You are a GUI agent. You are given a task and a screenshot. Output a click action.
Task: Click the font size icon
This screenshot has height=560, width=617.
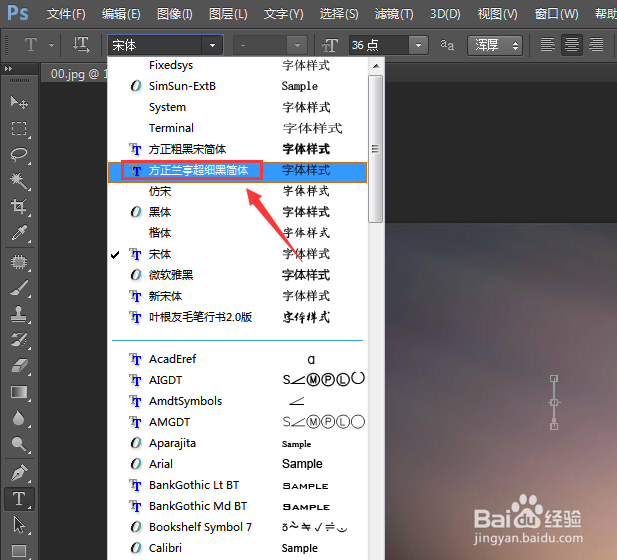click(330, 45)
